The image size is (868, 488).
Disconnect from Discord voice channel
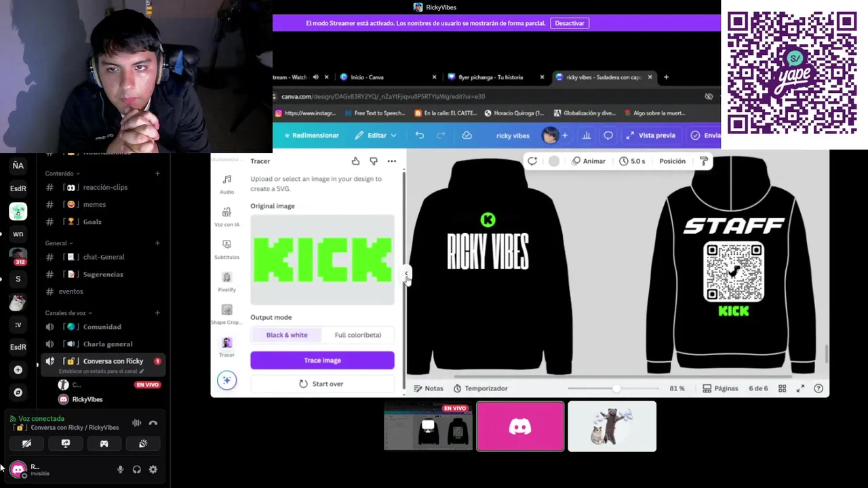click(153, 423)
